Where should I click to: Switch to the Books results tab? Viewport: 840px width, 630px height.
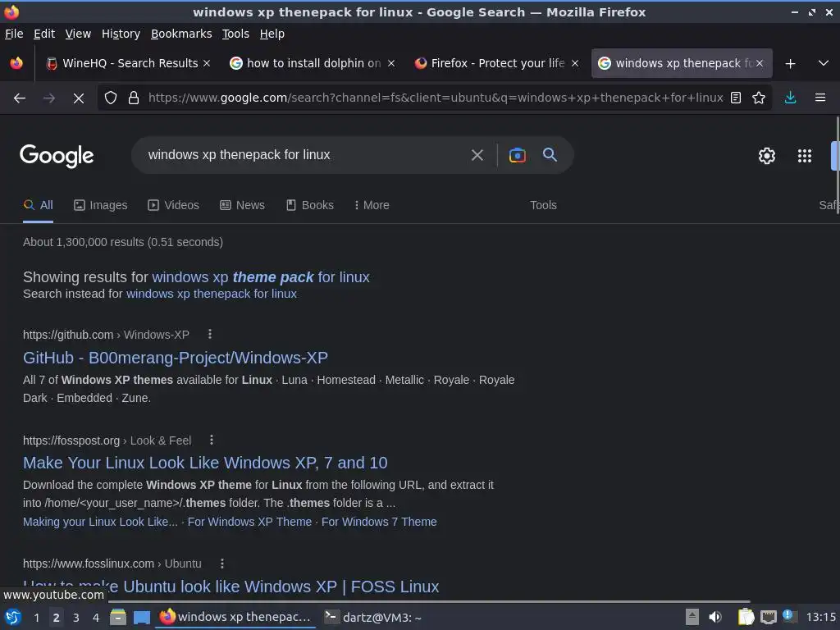309,205
